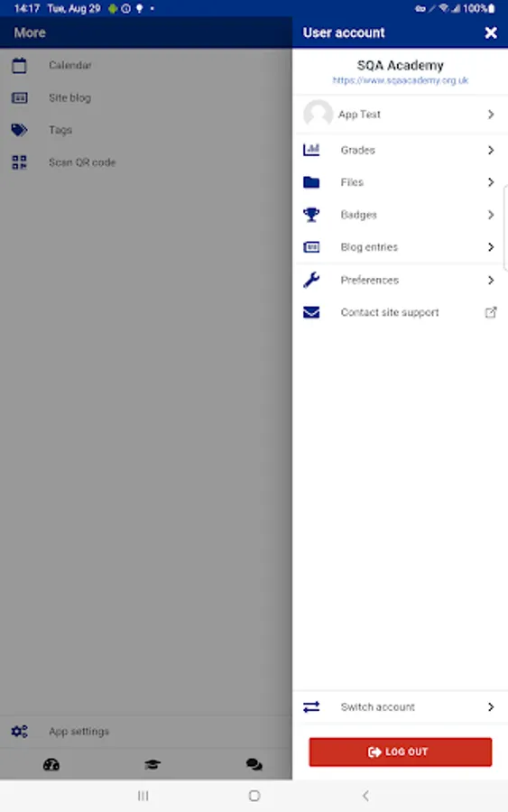Switch to the dashboard tab icon

point(51,764)
